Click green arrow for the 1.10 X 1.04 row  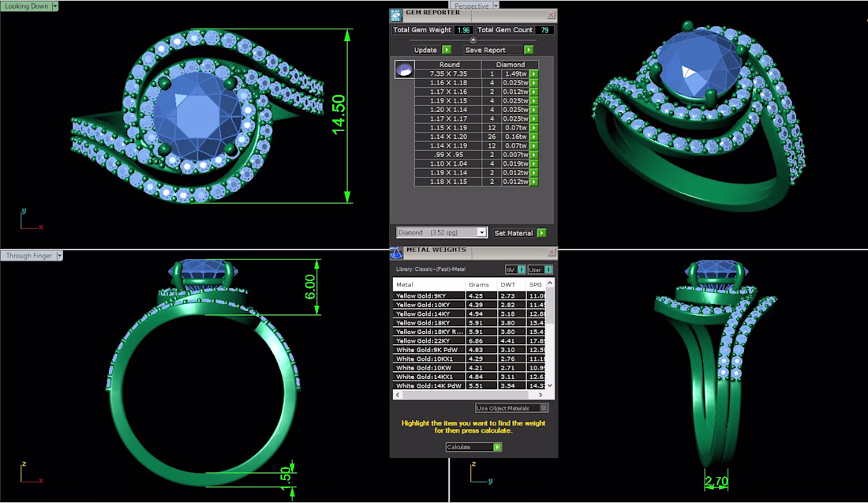coord(533,163)
